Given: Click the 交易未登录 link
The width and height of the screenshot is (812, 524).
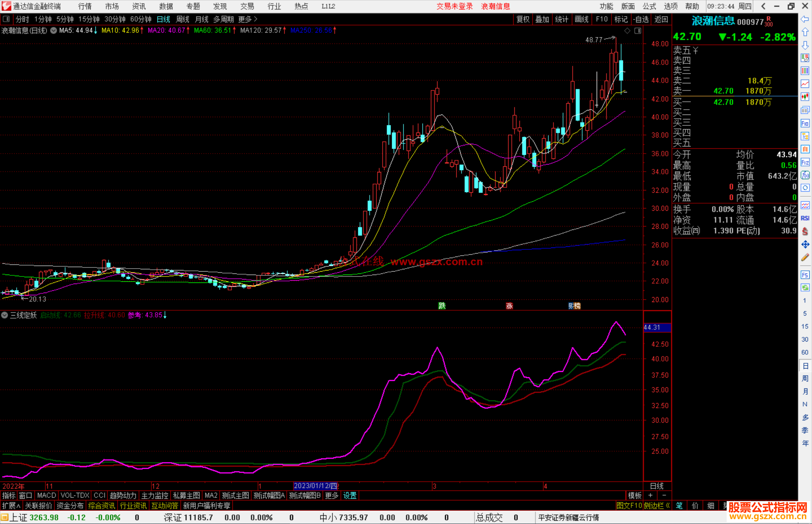Looking at the screenshot, I should [454, 6].
